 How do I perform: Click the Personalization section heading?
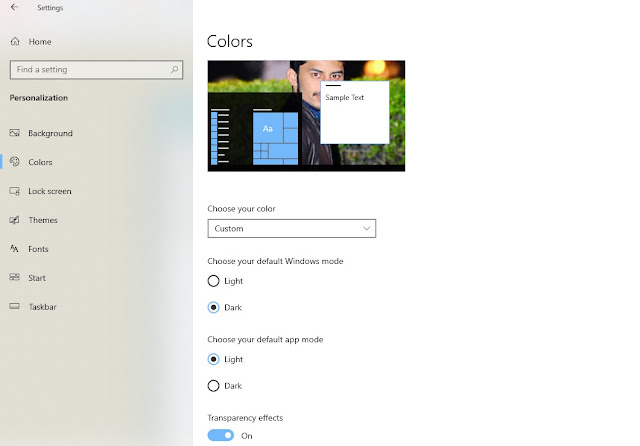[x=39, y=98]
